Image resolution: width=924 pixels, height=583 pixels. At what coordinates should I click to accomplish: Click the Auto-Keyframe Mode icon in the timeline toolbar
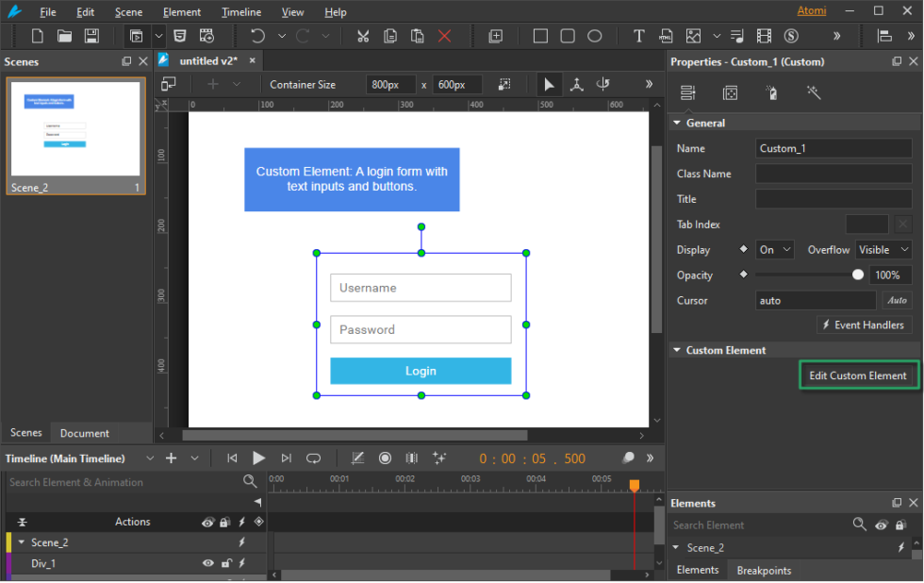click(x=385, y=458)
